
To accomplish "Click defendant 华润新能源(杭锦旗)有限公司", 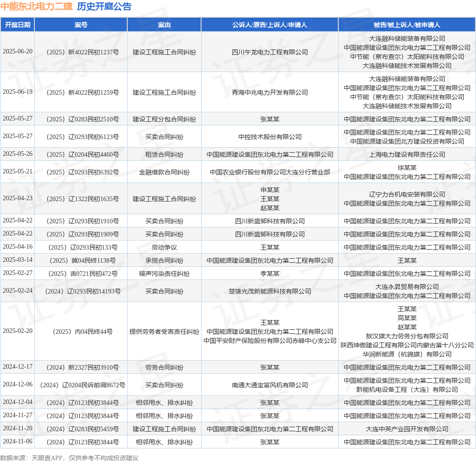I will (x=407, y=354).
